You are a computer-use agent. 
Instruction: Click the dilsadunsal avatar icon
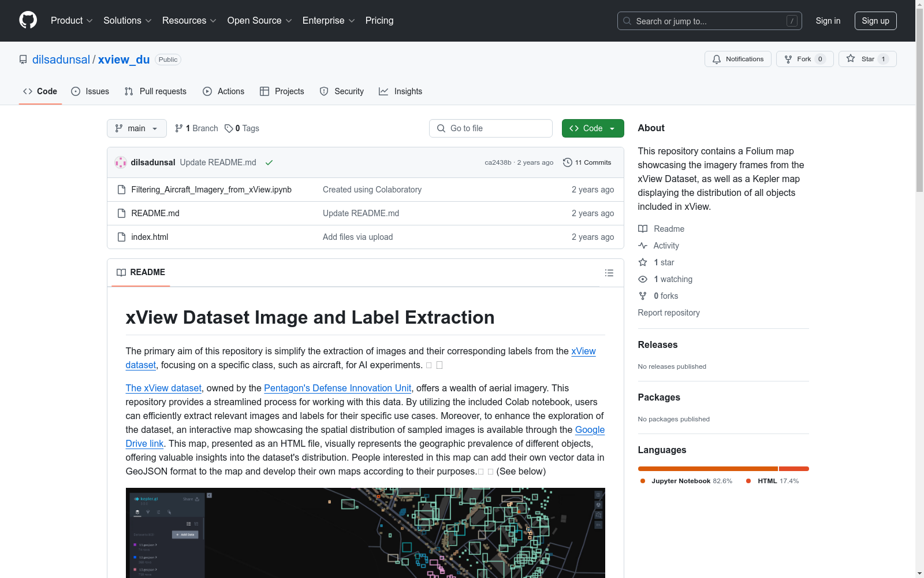tap(121, 162)
